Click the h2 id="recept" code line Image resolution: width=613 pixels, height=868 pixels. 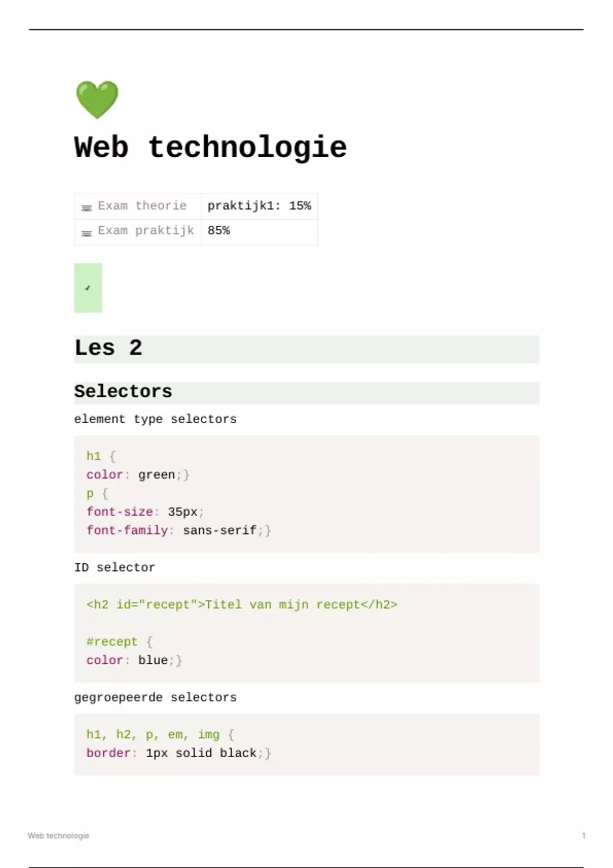point(242,605)
